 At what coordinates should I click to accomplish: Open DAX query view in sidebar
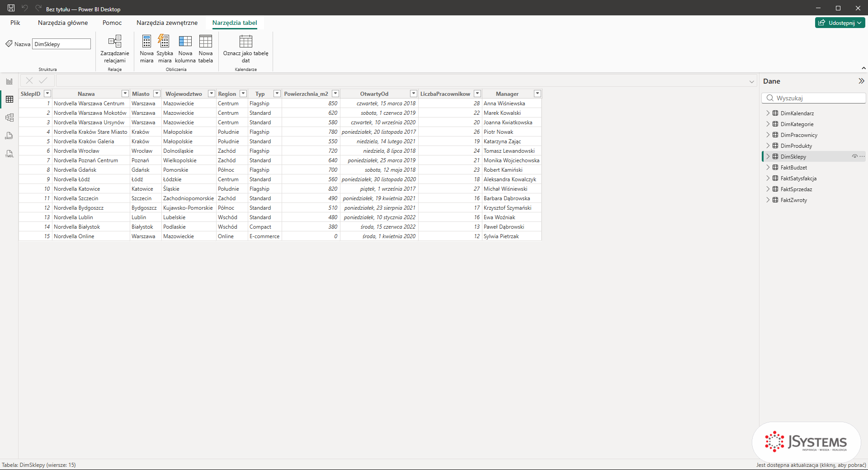pos(9,136)
